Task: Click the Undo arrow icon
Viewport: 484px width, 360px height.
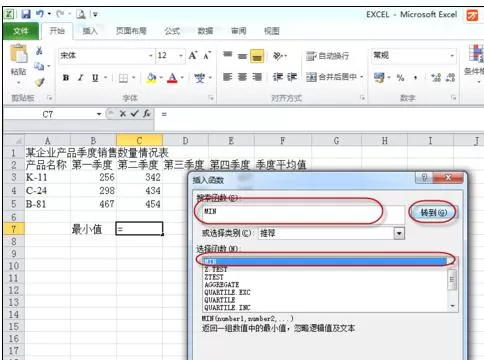Action: click(x=40, y=14)
